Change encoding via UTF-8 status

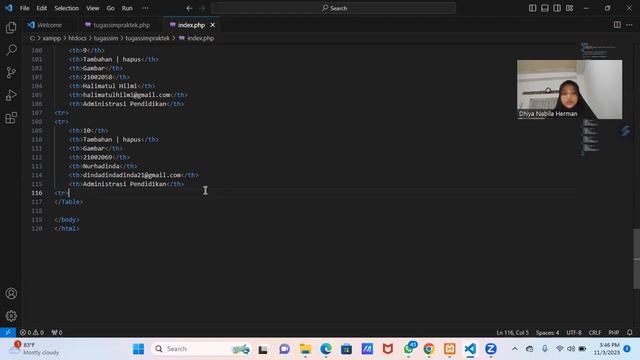(573, 333)
